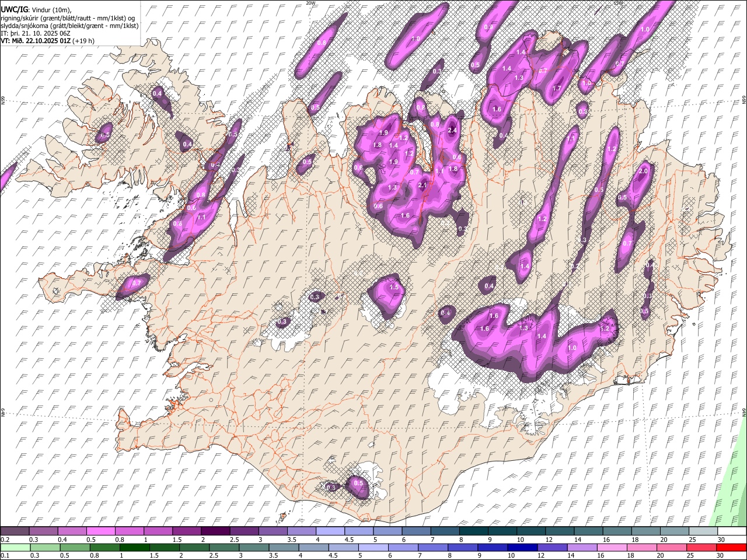747x560 pixels.
Task: Click the white 30 swatch in snow legend
Action: coord(732,531)
